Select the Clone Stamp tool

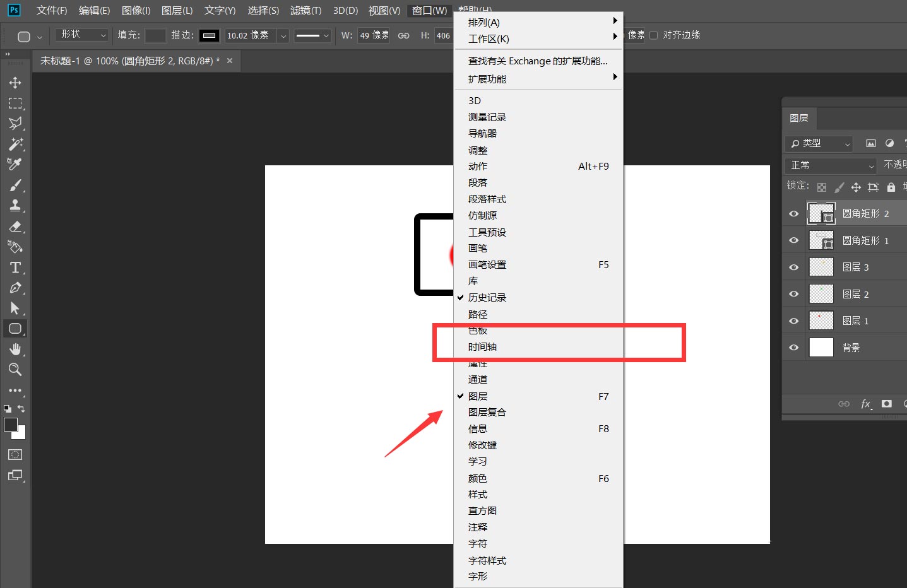[15, 205]
